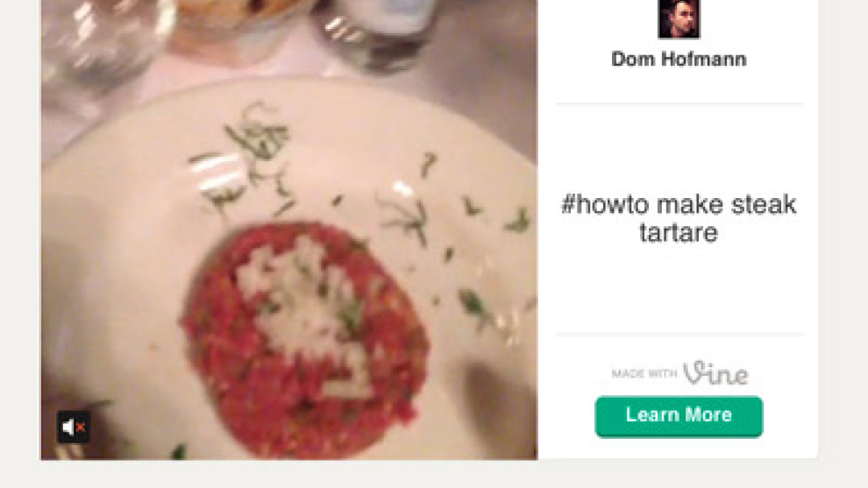The height and width of the screenshot is (488, 868).
Task: Open Dom Hofmann's profile avatar picture
Action: tap(679, 18)
